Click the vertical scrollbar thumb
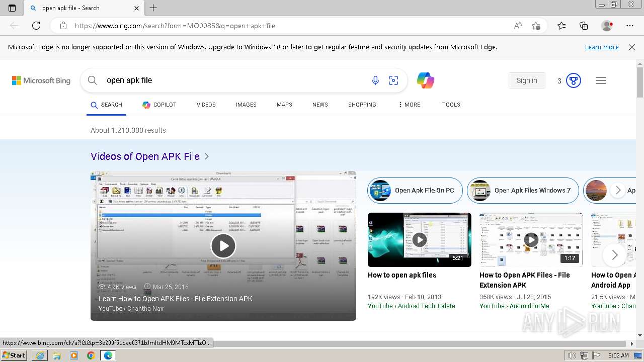Screen dimensions: 644x362 [x=640, y=82]
